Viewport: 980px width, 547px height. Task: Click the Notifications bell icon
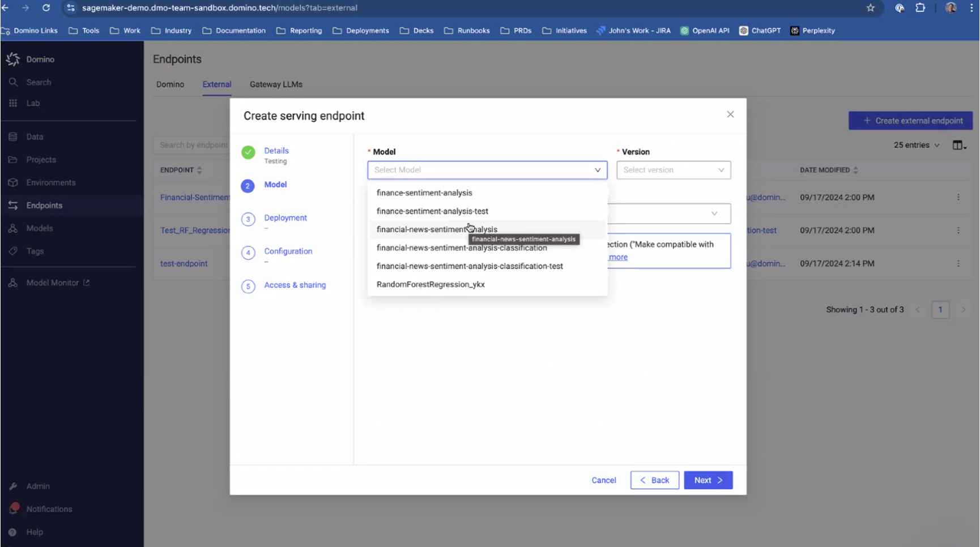point(14,508)
